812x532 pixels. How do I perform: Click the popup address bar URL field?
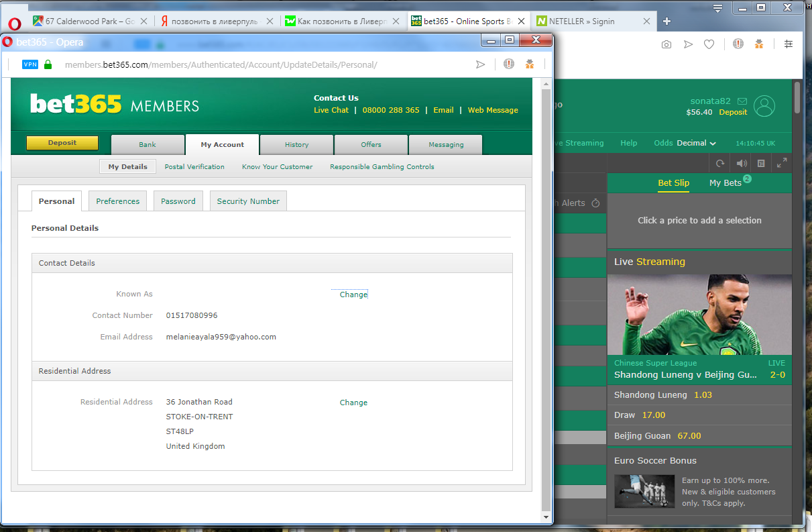(x=221, y=65)
